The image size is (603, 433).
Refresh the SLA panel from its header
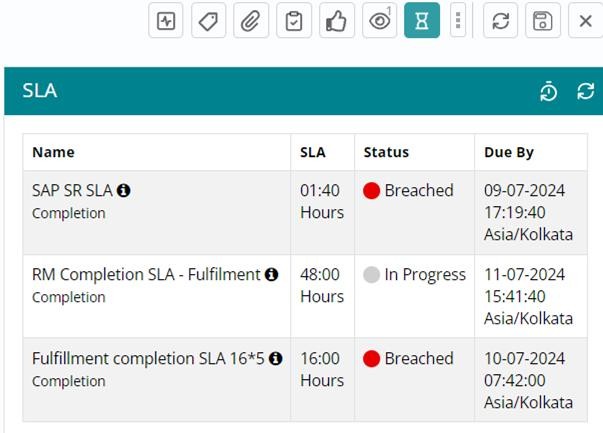click(x=586, y=92)
